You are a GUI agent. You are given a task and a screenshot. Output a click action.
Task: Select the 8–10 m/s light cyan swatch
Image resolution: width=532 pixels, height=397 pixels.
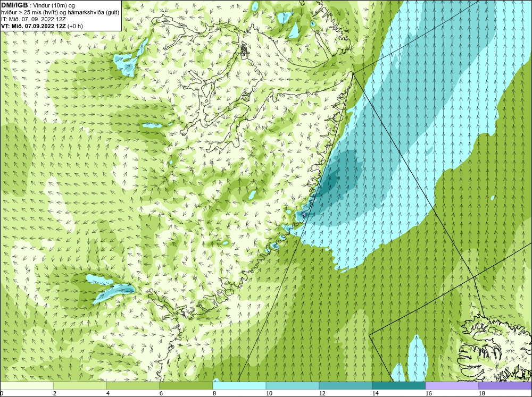(x=239, y=385)
